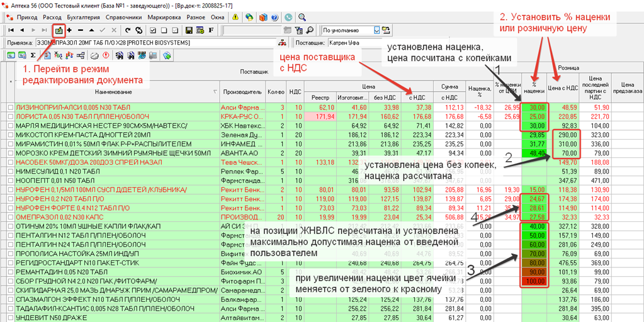
Task: Click Кол-во column header
Action: (x=274, y=92)
